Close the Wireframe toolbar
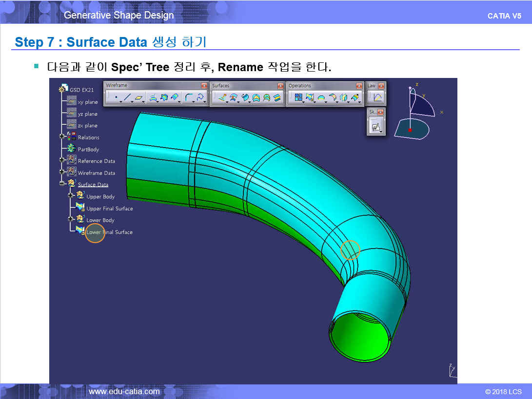This screenshot has width=532, height=399. (x=204, y=86)
